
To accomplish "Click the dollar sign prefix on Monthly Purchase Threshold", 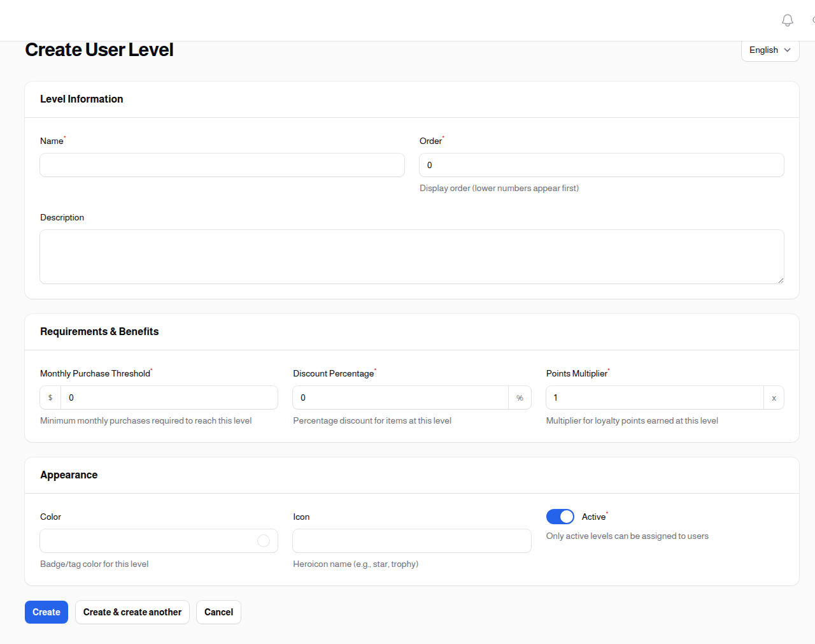I will click(x=50, y=397).
